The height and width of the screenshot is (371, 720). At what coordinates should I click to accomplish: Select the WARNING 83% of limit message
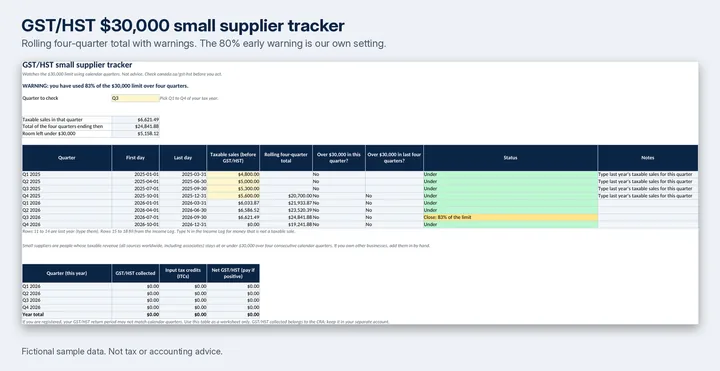(x=105, y=86)
